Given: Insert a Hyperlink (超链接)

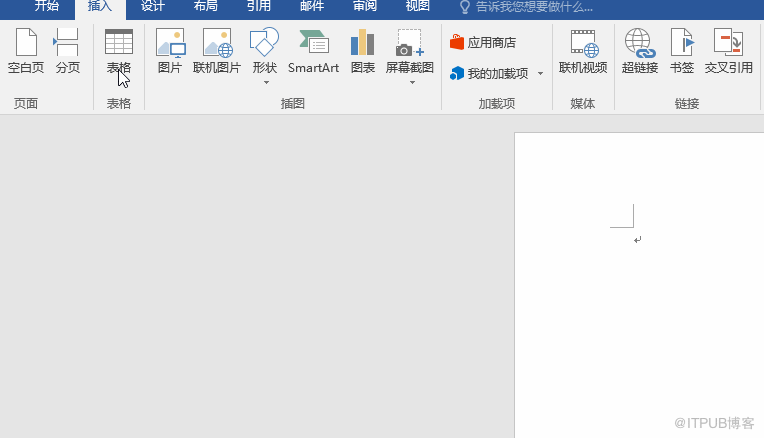Looking at the screenshot, I should point(639,51).
